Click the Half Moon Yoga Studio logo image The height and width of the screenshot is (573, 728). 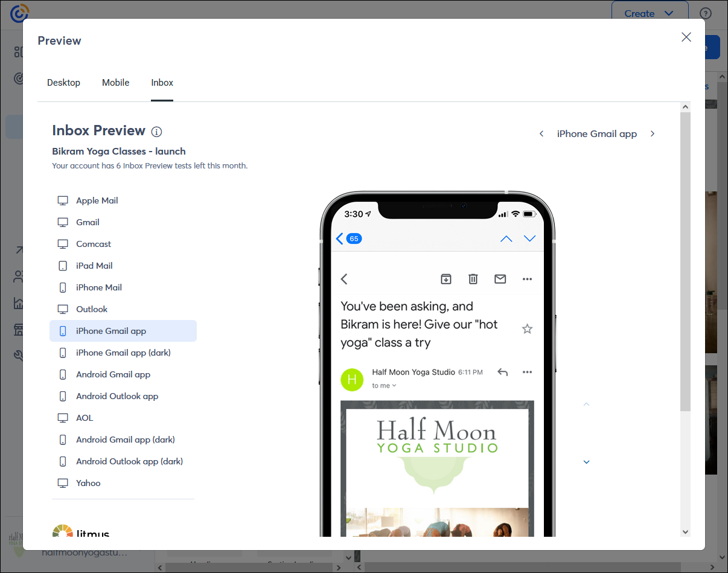[x=437, y=454]
